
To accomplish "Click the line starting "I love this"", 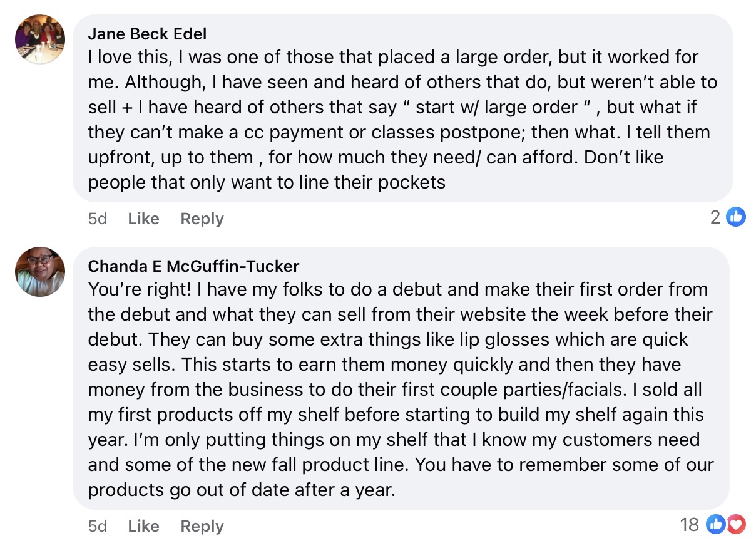I will (x=393, y=57).
